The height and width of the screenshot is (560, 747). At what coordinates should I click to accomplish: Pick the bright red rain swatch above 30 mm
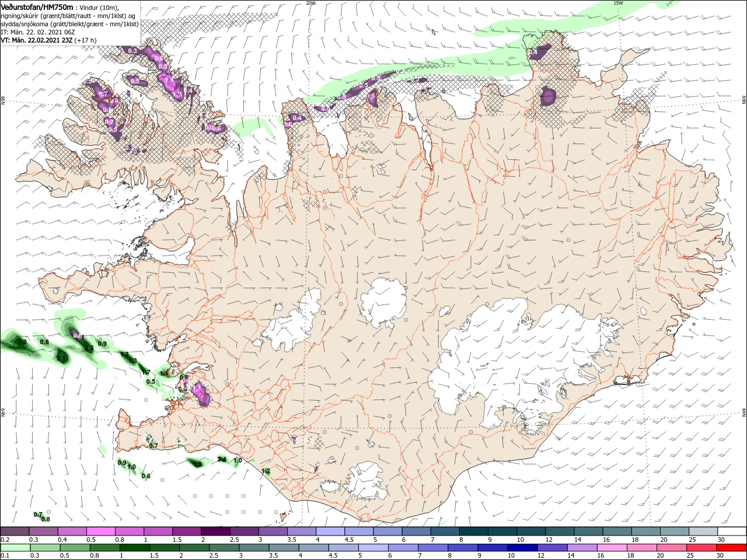coord(731,548)
